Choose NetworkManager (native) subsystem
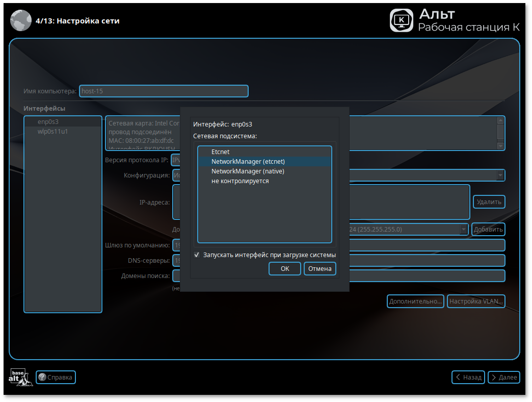 point(248,171)
